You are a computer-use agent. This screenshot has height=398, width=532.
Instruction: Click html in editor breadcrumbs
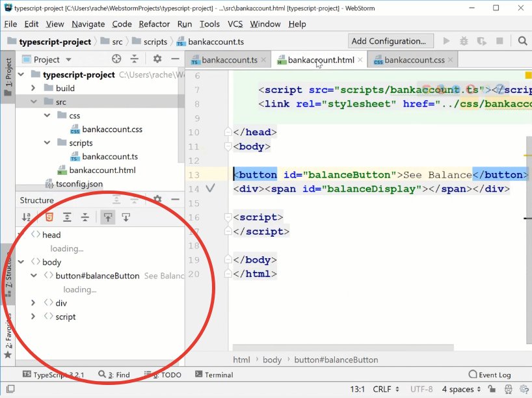coord(241,360)
